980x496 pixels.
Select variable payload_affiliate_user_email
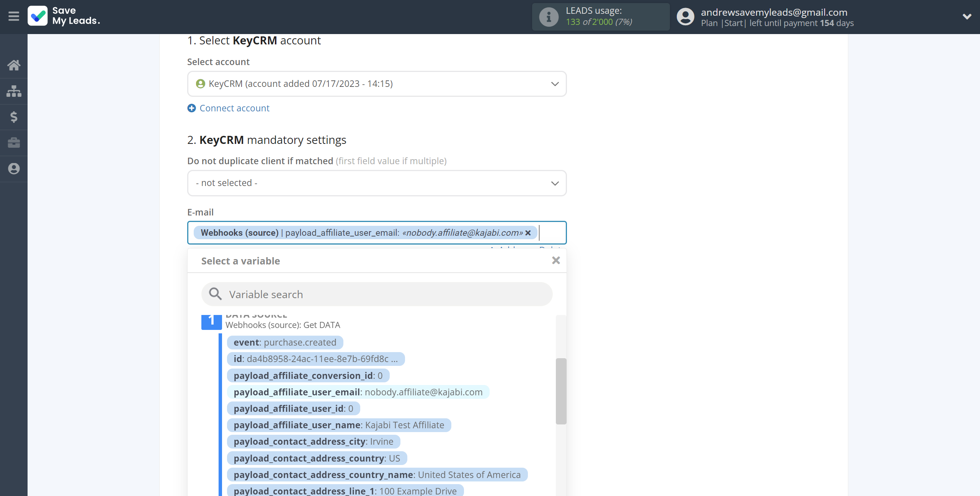(x=358, y=392)
